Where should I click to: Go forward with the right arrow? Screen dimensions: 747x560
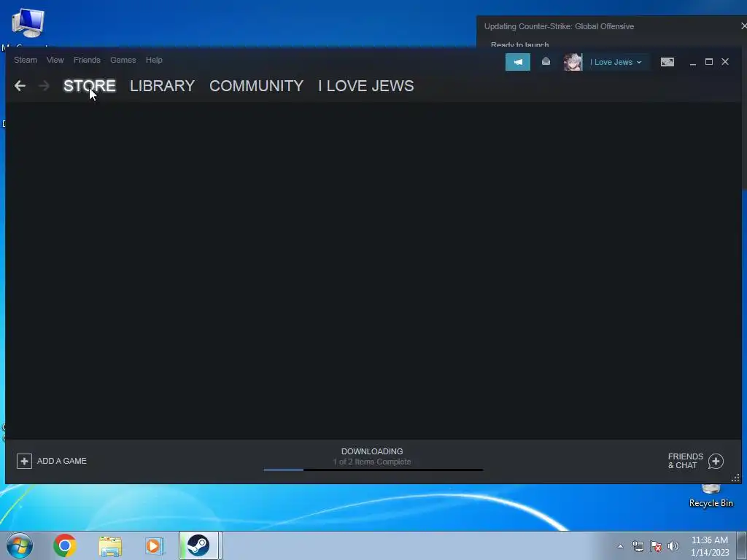pos(44,86)
